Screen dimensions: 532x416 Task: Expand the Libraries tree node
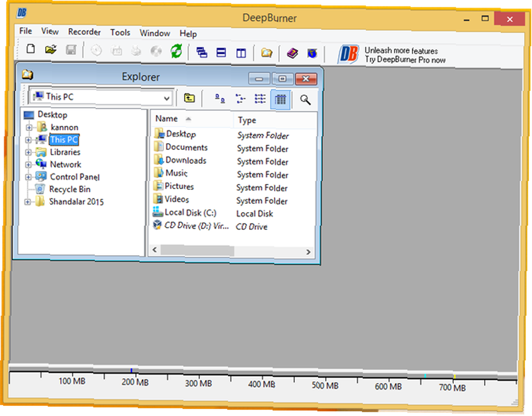point(28,152)
